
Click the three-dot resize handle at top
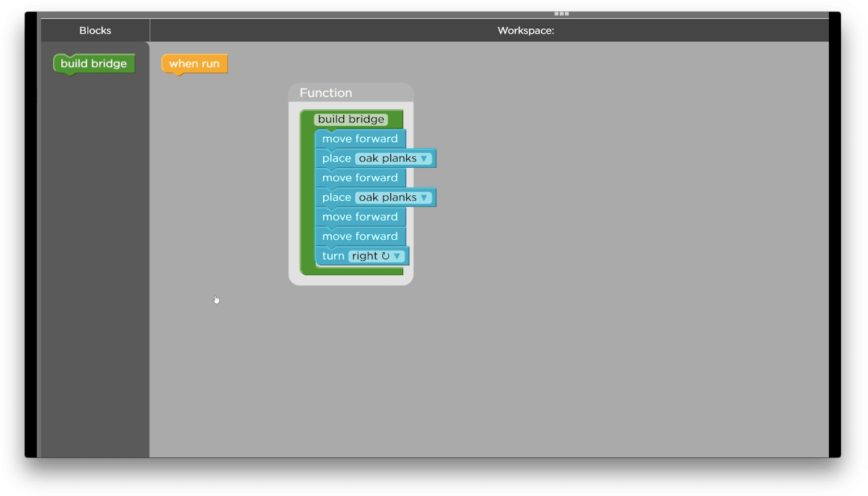coord(561,14)
